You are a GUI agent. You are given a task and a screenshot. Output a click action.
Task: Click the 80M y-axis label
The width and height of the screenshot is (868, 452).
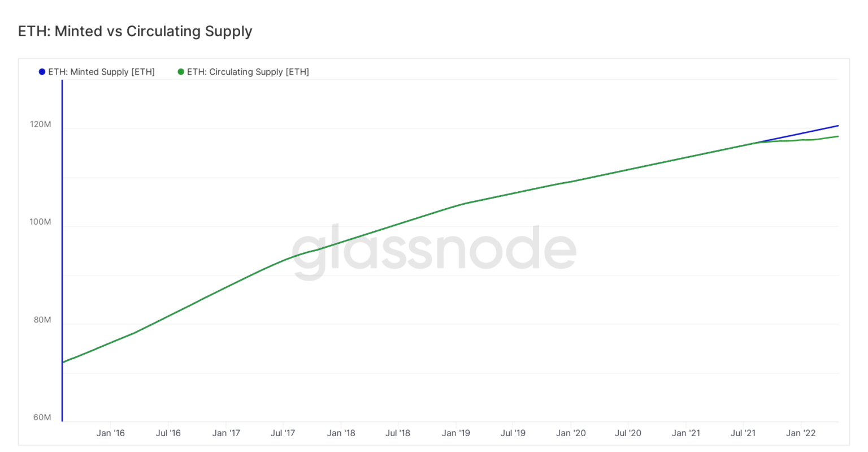42,320
